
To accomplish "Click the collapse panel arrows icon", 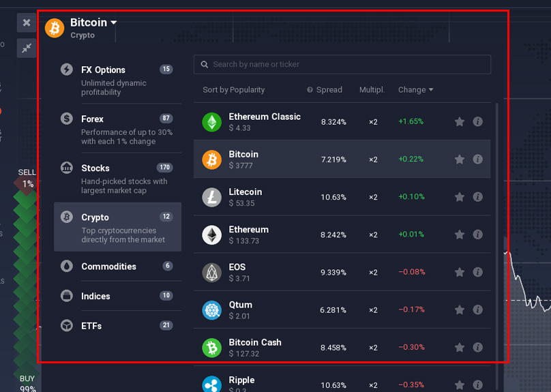I will pos(27,48).
